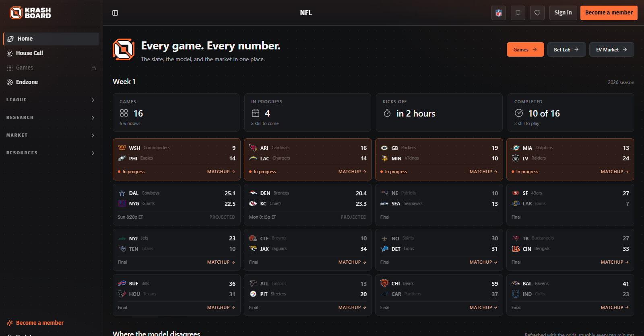Click the Sign in button
Screen dimensions: 644x336
[x=563, y=13]
